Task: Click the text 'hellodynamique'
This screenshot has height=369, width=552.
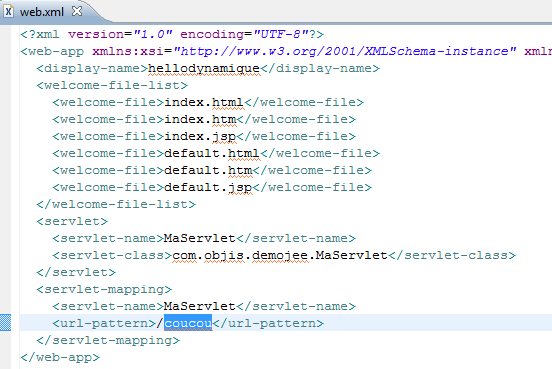Action: [204, 68]
